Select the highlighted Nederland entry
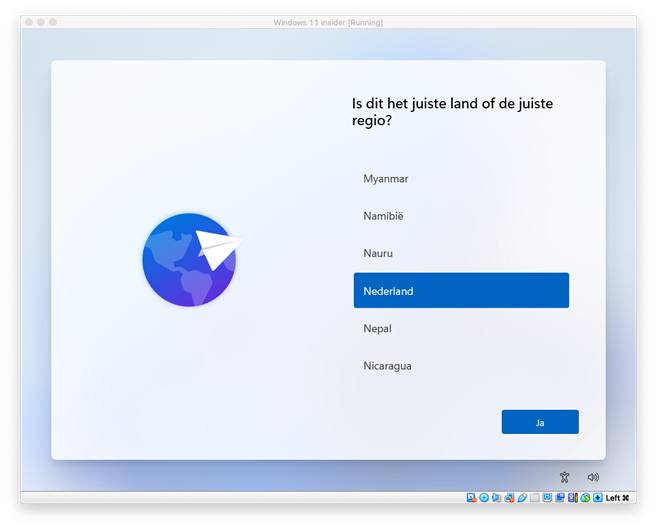This screenshot has height=529, width=657. [461, 290]
